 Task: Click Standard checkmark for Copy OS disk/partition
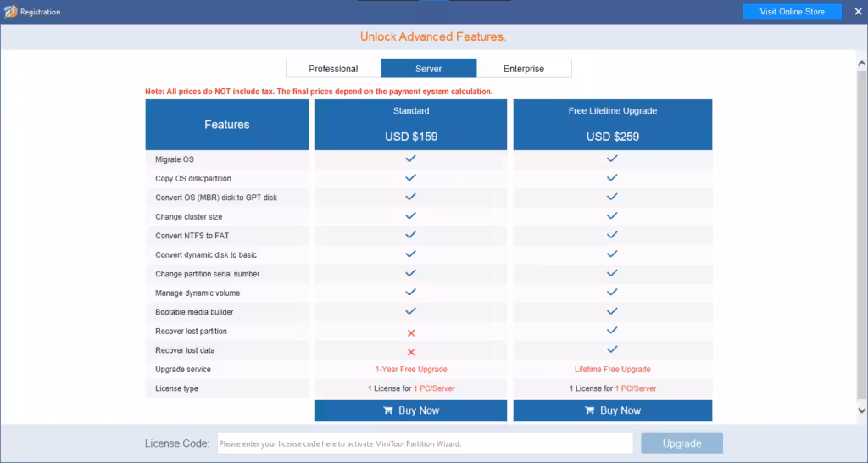click(410, 178)
